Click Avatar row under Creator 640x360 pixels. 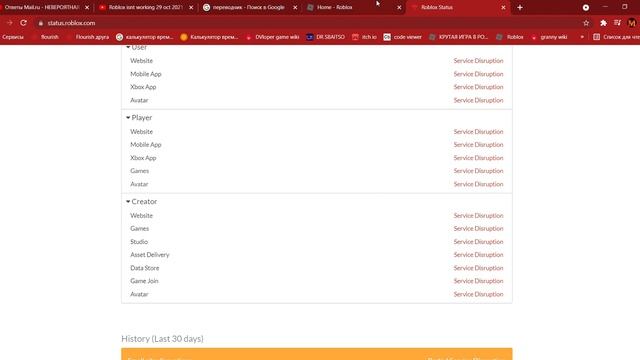[x=317, y=294]
